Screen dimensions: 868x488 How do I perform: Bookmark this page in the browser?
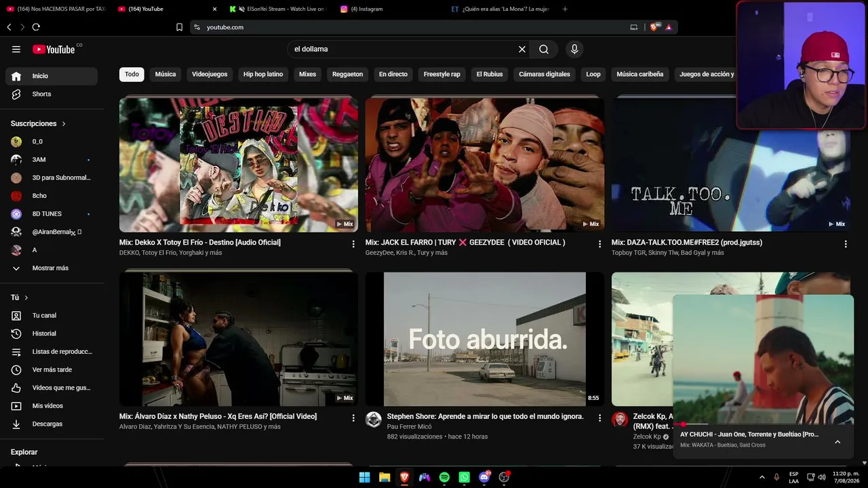179,27
